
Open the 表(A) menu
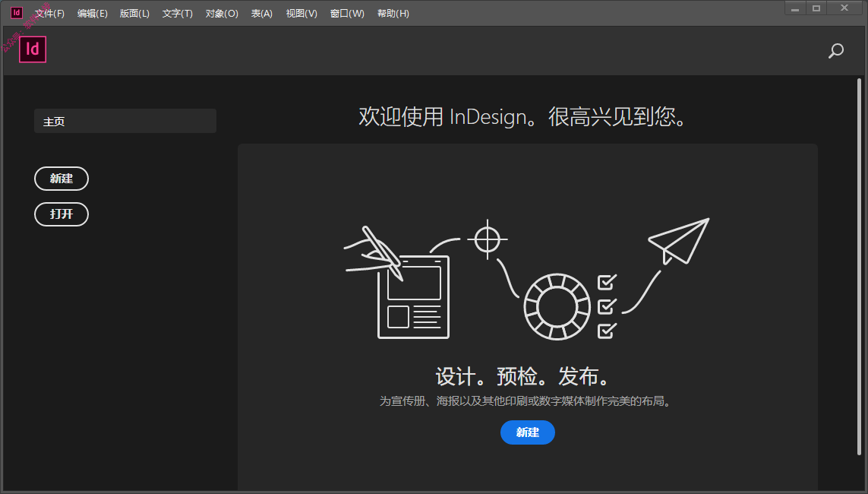point(261,13)
